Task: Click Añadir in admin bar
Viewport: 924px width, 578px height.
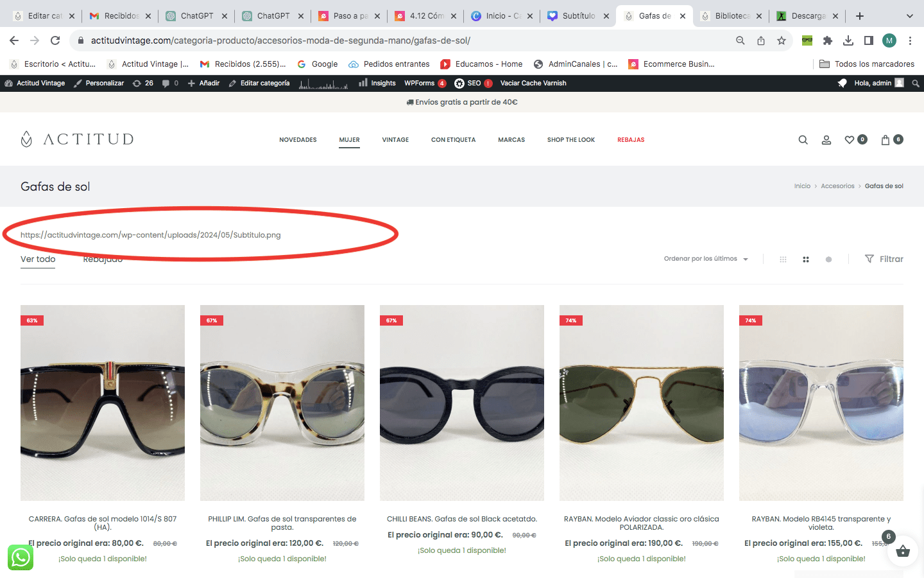Action: (203, 83)
